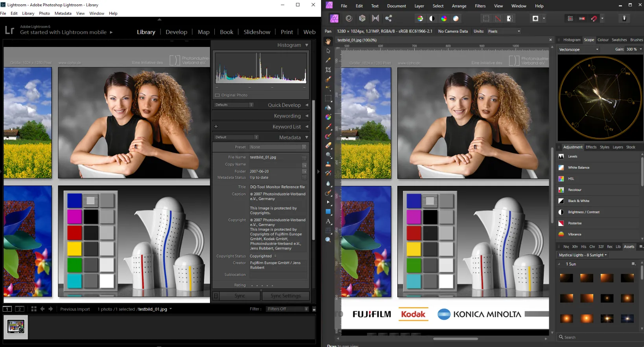Image resolution: width=644 pixels, height=347 pixels.
Task: Select the Crop tool in Affinity Photo
Action: tap(328, 70)
